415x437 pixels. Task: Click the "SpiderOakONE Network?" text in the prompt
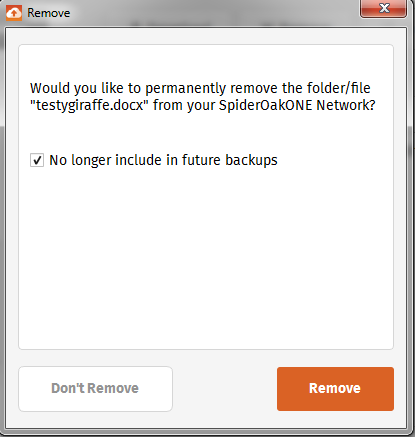(x=297, y=105)
